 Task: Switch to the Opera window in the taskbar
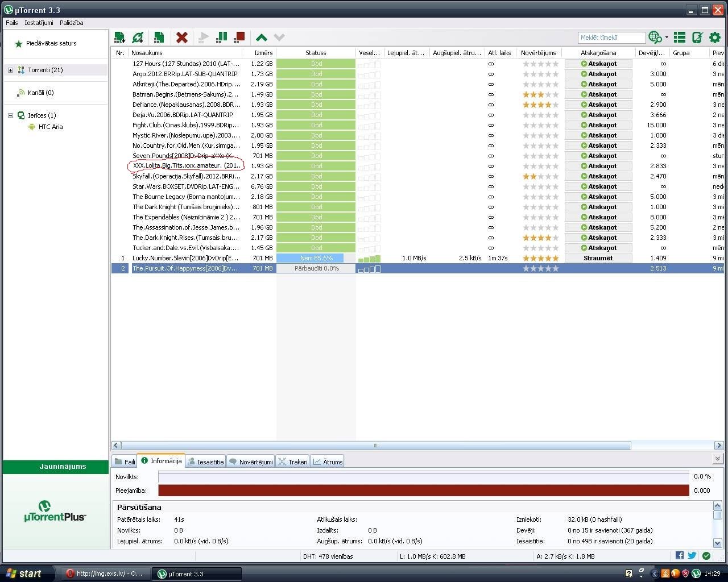[105, 573]
